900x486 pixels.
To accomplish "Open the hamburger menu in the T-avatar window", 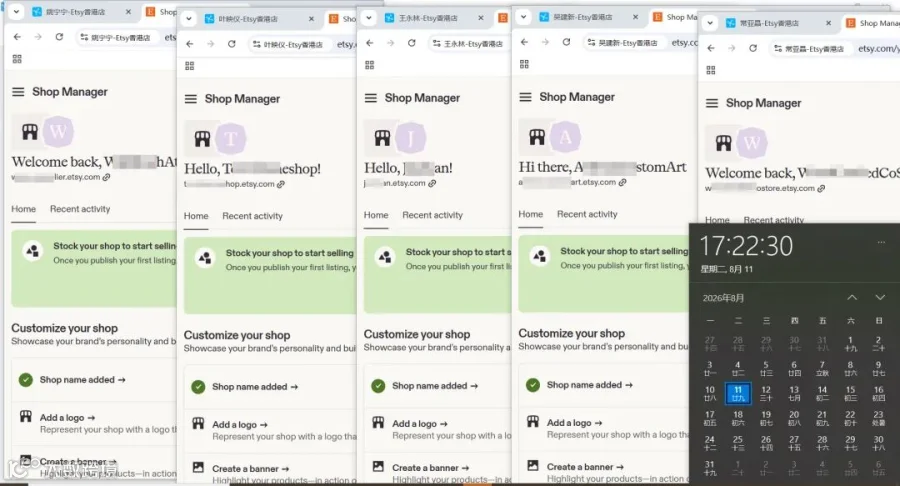I will click(x=191, y=99).
